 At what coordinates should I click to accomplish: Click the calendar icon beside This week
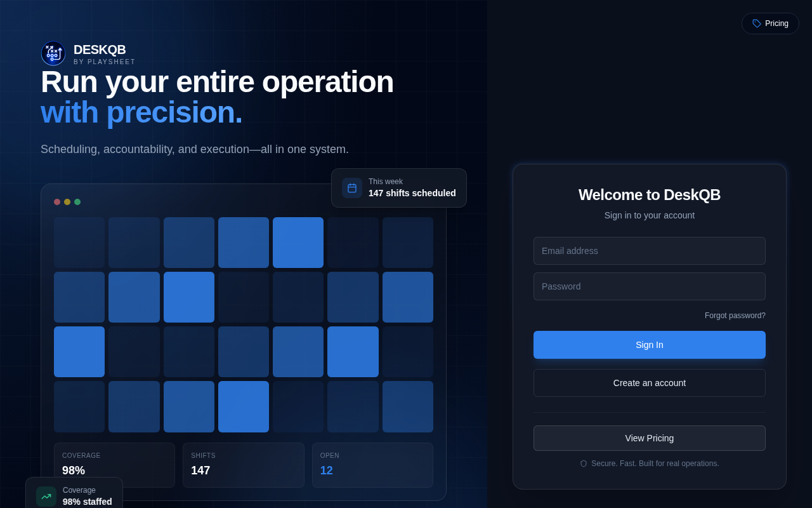tap(352, 188)
